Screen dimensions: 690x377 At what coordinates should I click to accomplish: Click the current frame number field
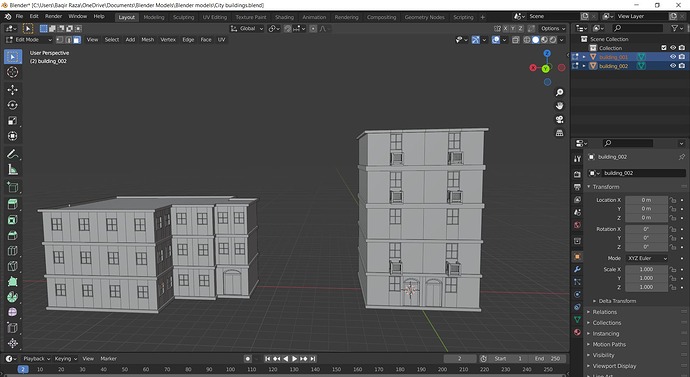459,359
